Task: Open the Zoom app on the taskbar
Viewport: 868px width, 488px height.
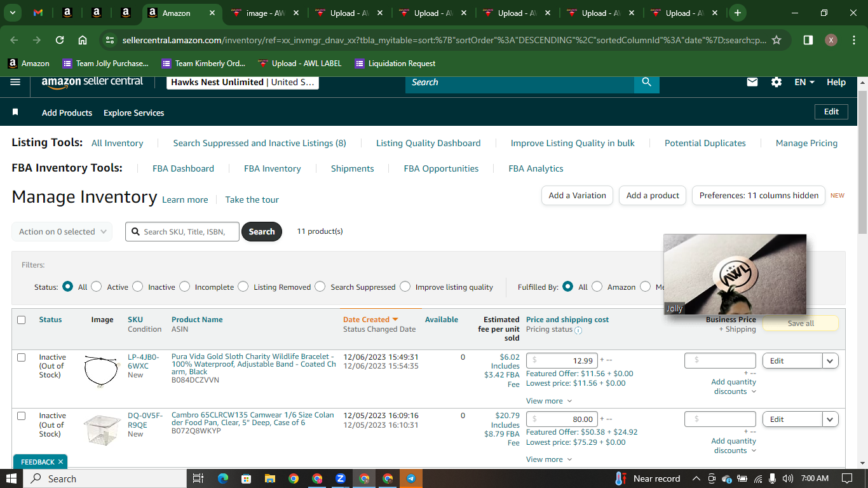Action: 341,478
